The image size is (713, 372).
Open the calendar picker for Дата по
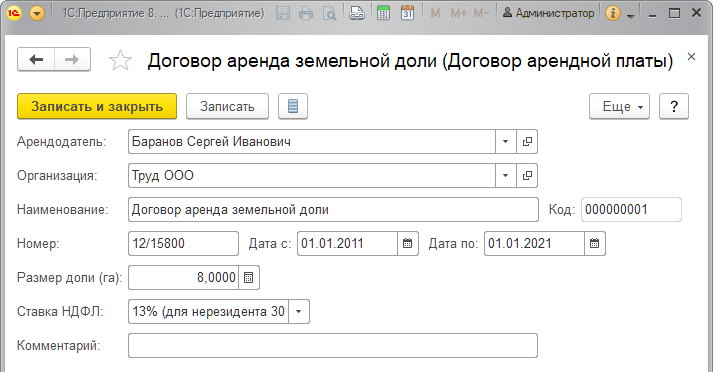point(595,243)
